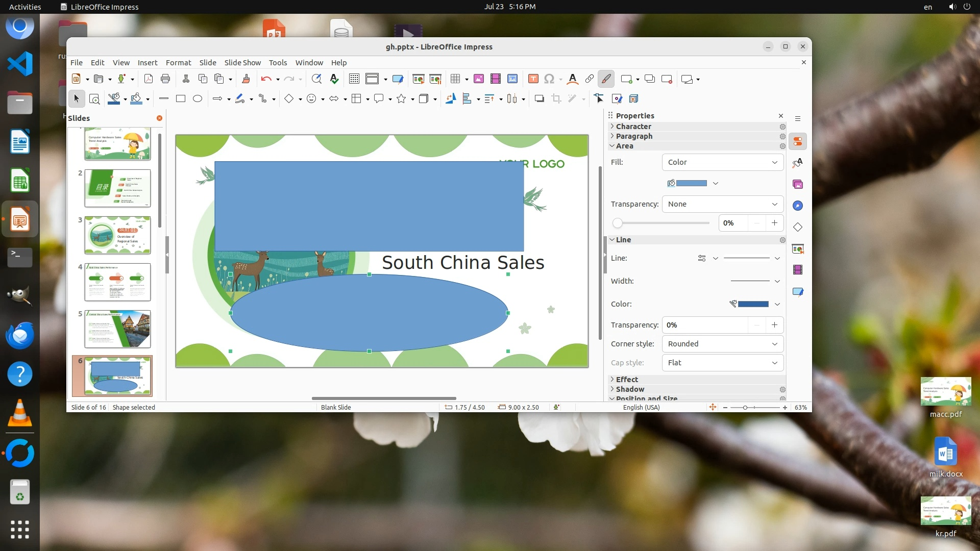This screenshot has width=980, height=551.
Task: Click the line color swatch
Action: [753, 304]
